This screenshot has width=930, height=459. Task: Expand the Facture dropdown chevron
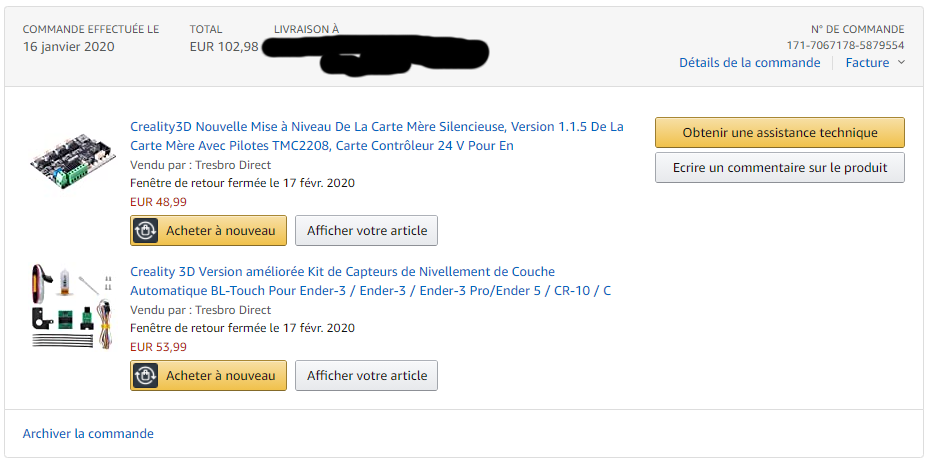[x=901, y=62]
